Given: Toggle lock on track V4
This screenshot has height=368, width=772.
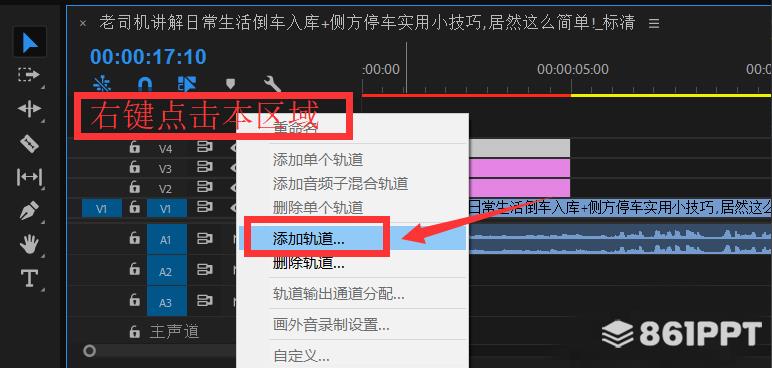Looking at the screenshot, I should click(x=134, y=148).
